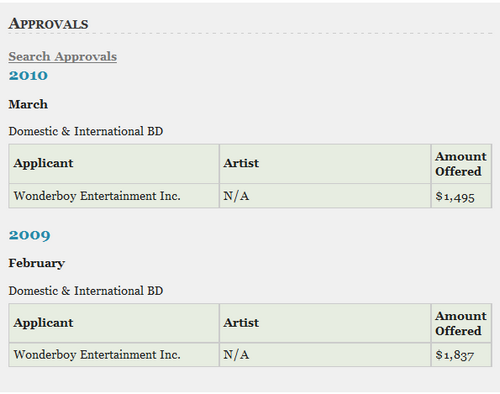This screenshot has width=500, height=394.
Task: Click Domestic & International BD under February
Action: (86, 291)
